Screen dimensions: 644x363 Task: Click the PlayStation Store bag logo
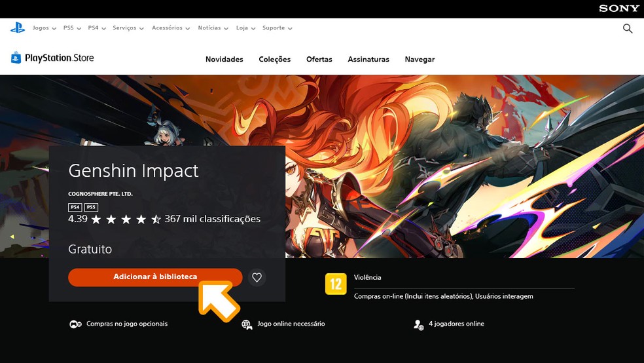16,58
